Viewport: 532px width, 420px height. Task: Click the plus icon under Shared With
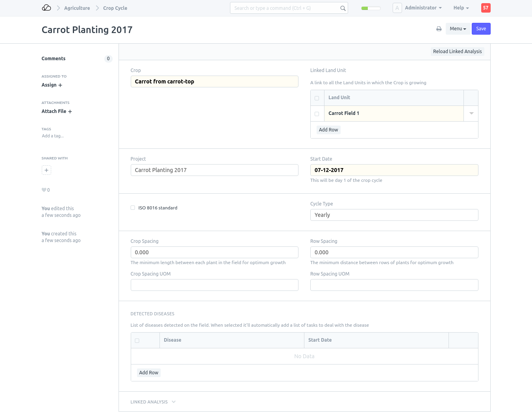click(x=46, y=170)
